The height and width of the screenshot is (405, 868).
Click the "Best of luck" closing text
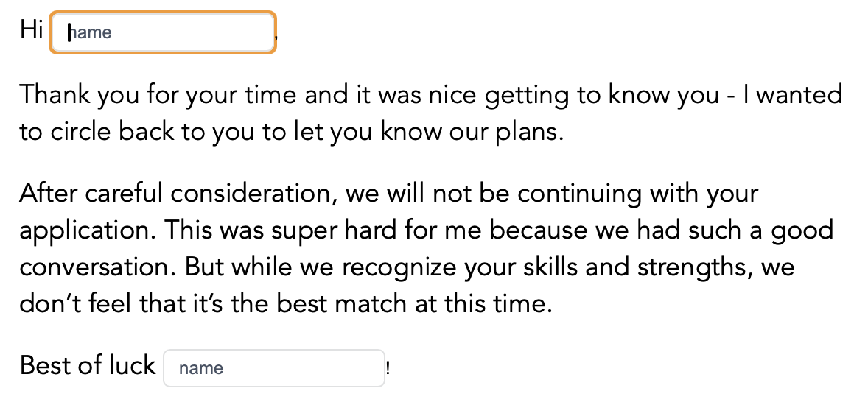click(88, 365)
